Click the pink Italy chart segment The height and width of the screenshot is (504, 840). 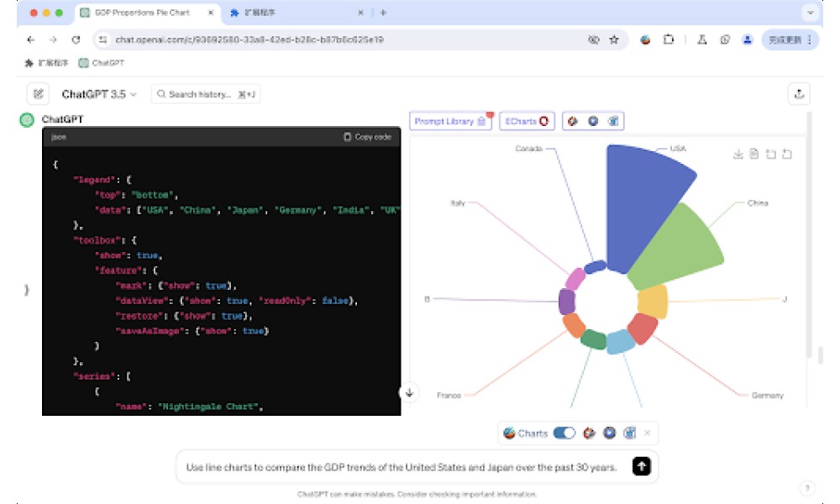point(575,279)
